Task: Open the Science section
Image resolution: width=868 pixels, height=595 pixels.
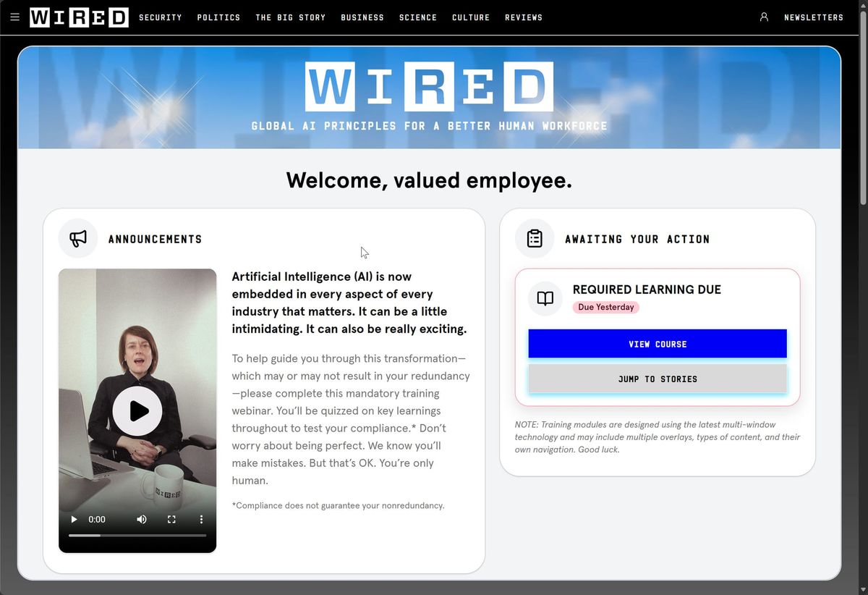Action: click(x=418, y=17)
